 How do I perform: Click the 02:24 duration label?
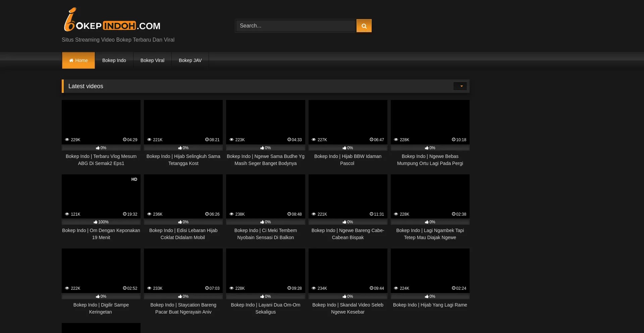coord(461,288)
